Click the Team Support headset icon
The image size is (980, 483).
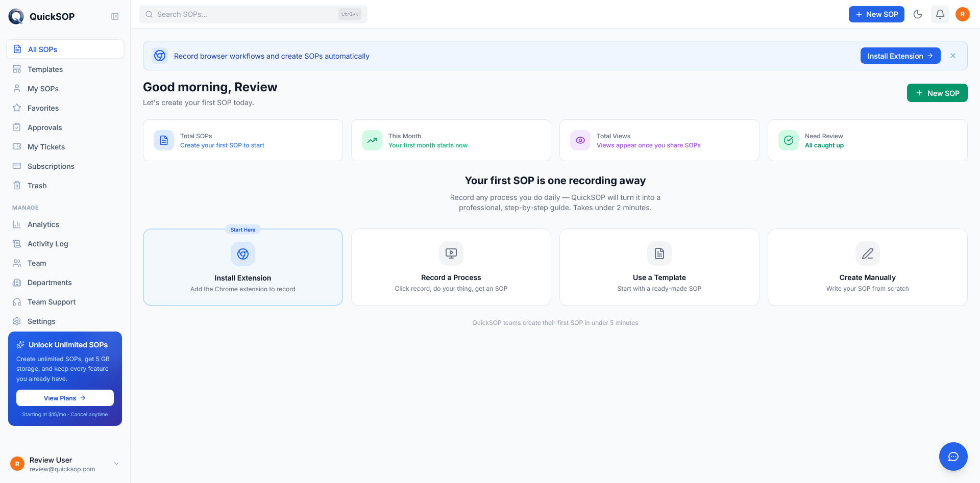point(17,301)
